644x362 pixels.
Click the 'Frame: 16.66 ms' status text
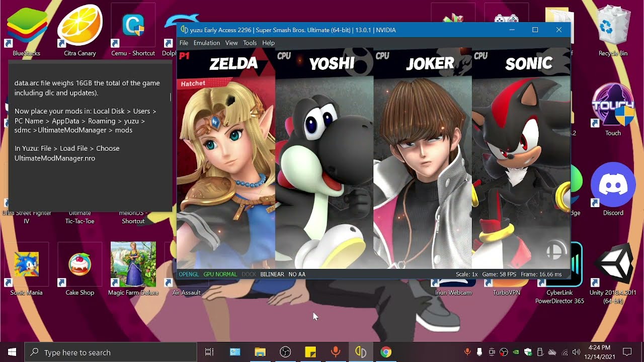point(541,275)
